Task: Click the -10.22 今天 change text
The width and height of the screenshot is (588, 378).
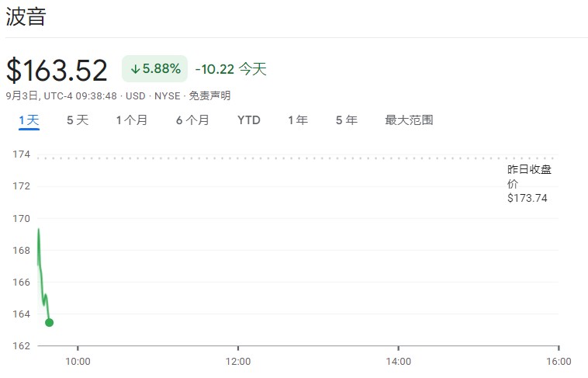Action: click(230, 69)
